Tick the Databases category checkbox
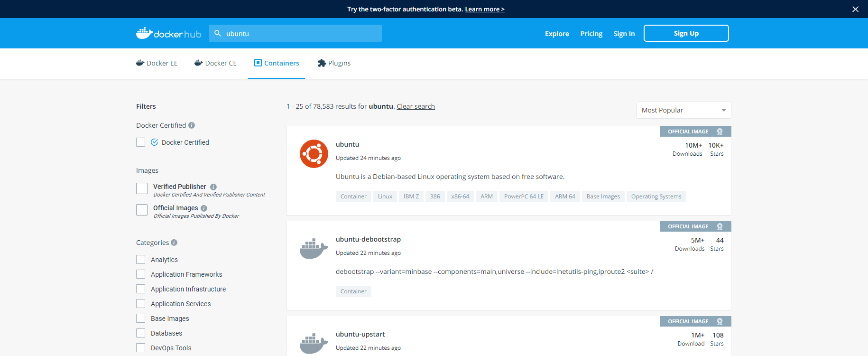Screen dimensions: 868x356 pyautogui.click(x=140, y=333)
